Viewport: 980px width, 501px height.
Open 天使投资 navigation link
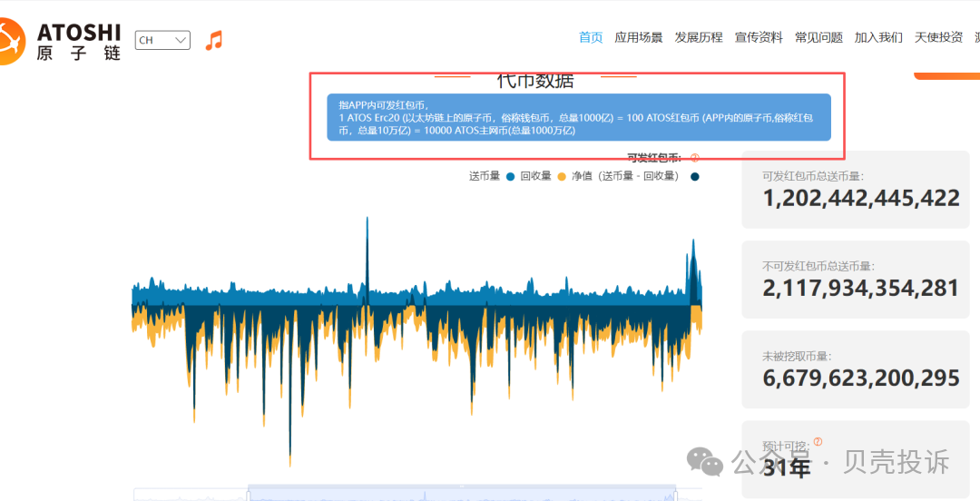click(938, 37)
